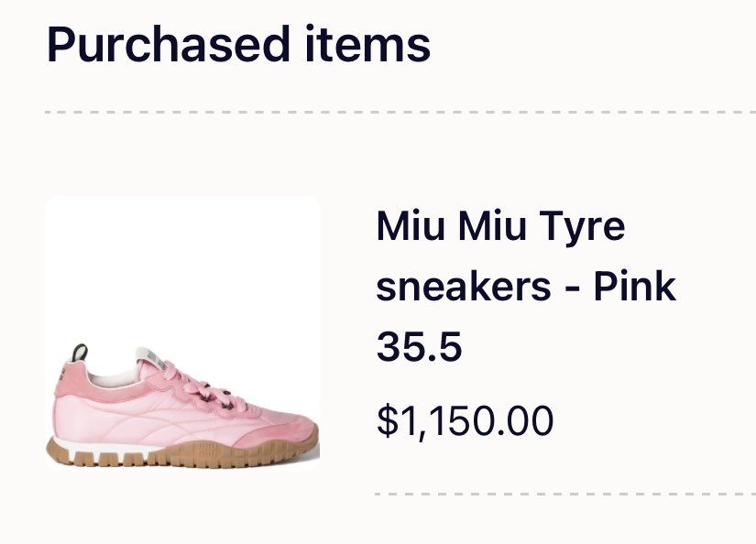Screen dimensions: 756x544
Task: Click the word Pink in product title
Action: point(634,287)
